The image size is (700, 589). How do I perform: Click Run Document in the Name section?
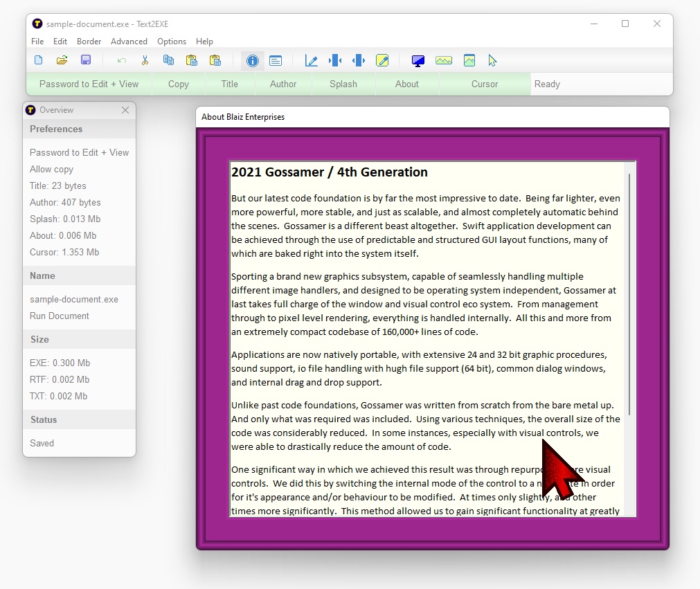click(x=60, y=316)
